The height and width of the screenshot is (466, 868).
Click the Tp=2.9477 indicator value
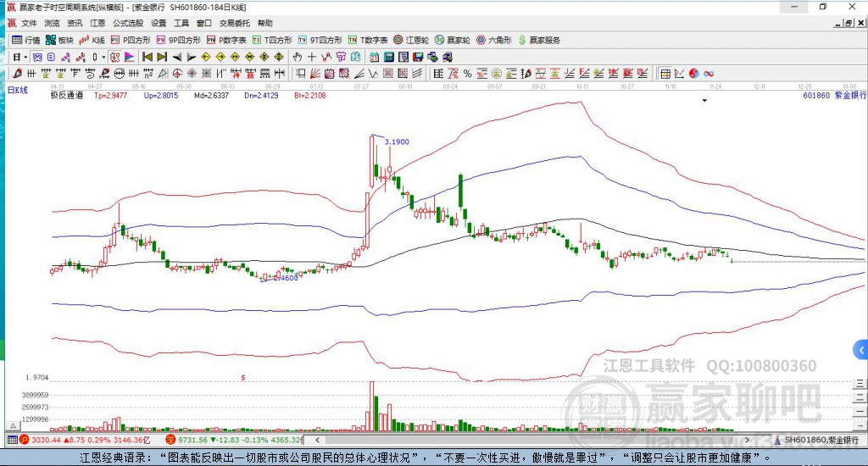[110, 95]
